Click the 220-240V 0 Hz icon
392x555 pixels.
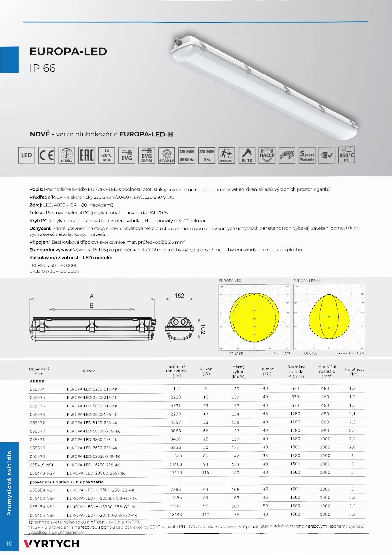pyautogui.click(x=207, y=155)
